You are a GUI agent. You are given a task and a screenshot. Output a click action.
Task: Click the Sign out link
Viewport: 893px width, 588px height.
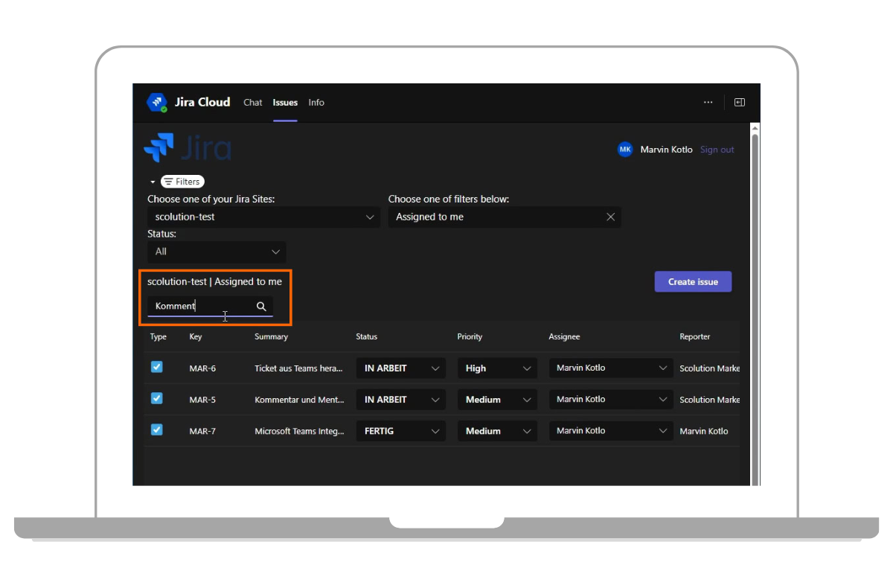(717, 150)
